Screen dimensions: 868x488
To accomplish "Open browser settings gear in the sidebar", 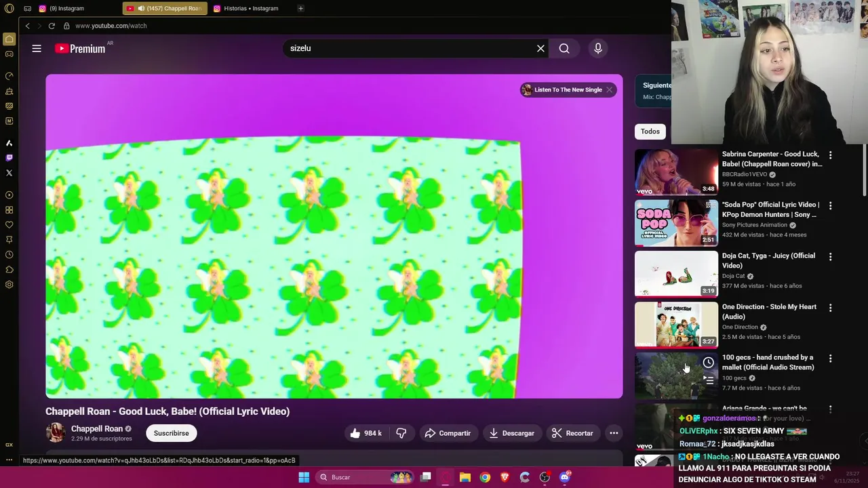I will coord(9,285).
